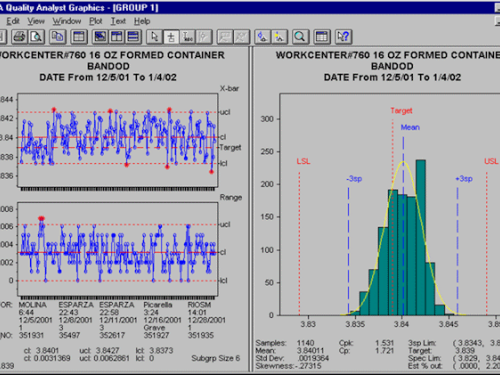This screenshot has height=375, width=500.
Task: Click the second greyed chart icon
Action: coord(241,37)
